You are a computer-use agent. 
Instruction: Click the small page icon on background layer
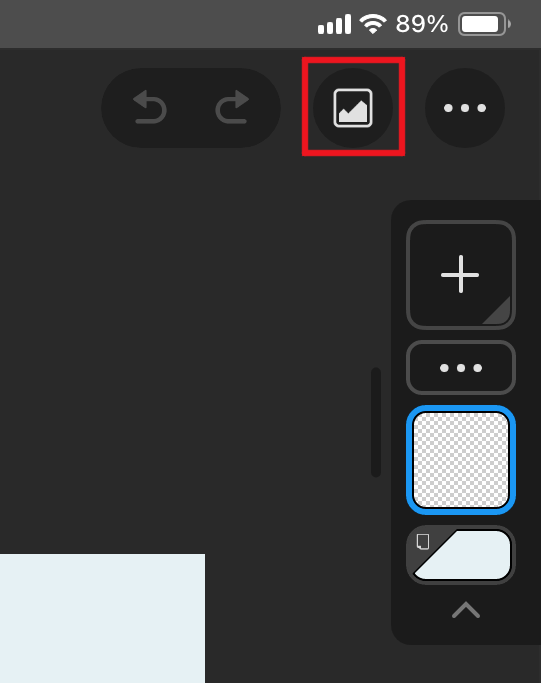tap(423, 541)
